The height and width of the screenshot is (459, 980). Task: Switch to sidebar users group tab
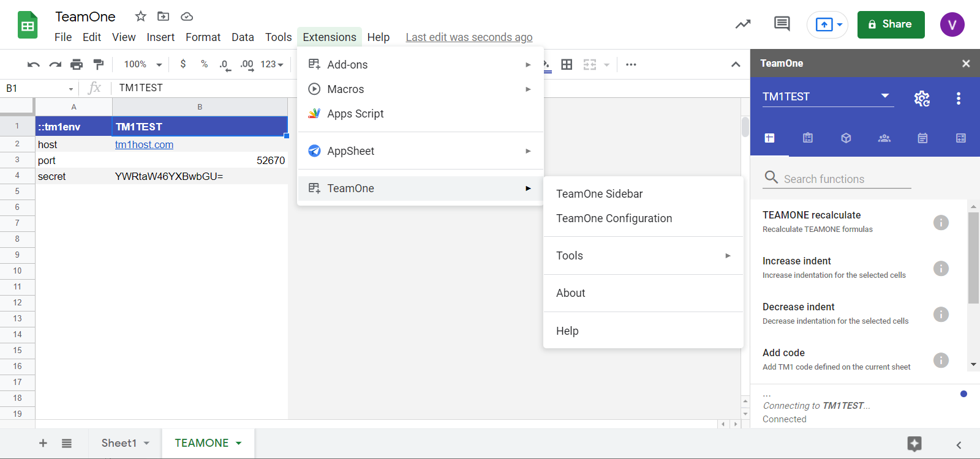coord(884,138)
